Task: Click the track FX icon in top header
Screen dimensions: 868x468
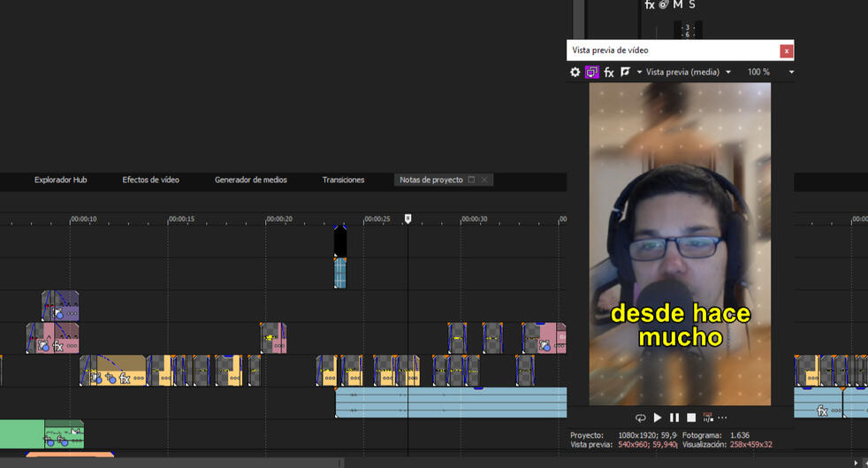Action: [650, 5]
